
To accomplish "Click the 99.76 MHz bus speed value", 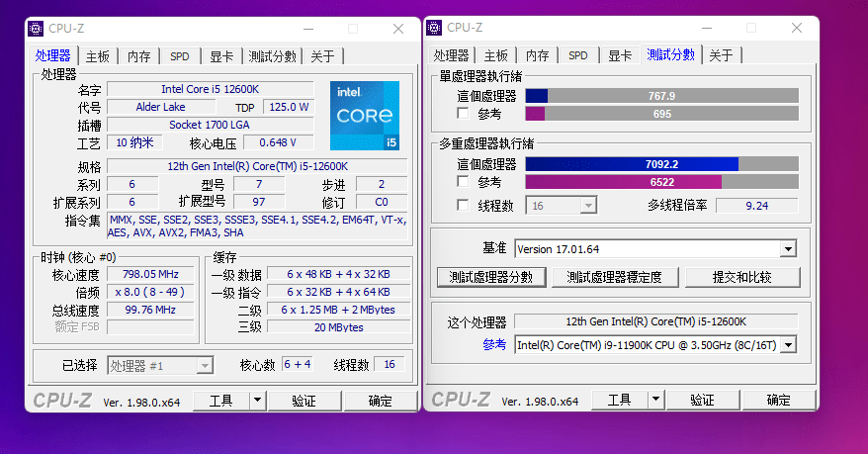I will pos(150,310).
